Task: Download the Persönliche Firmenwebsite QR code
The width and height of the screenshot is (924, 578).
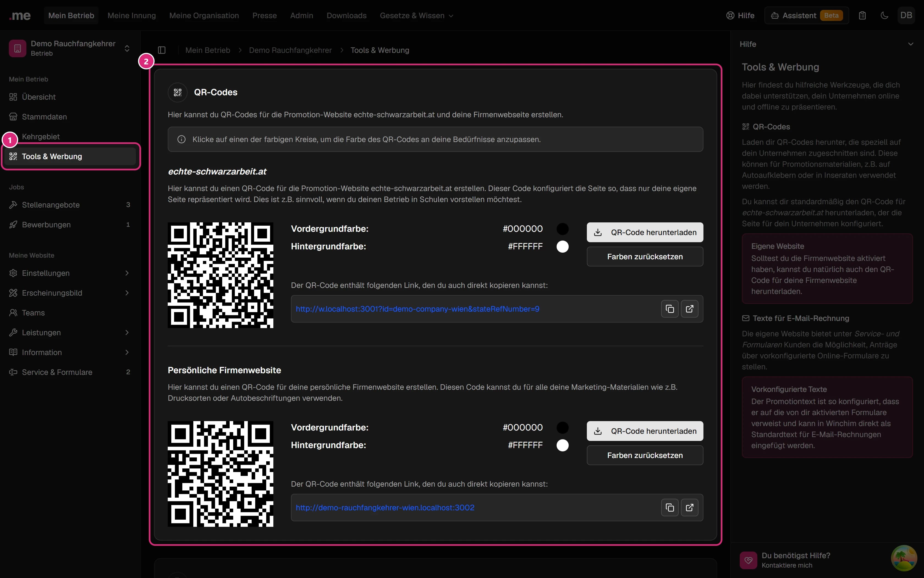Action: tap(645, 431)
